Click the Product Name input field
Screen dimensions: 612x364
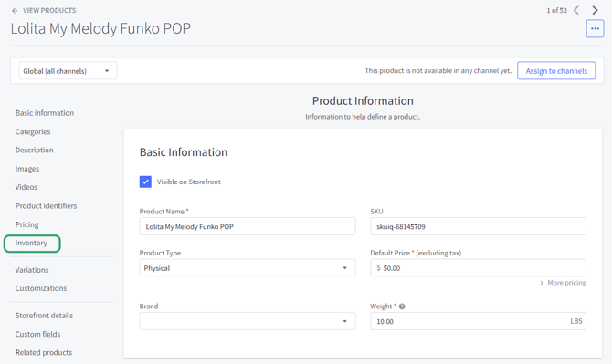(x=248, y=226)
